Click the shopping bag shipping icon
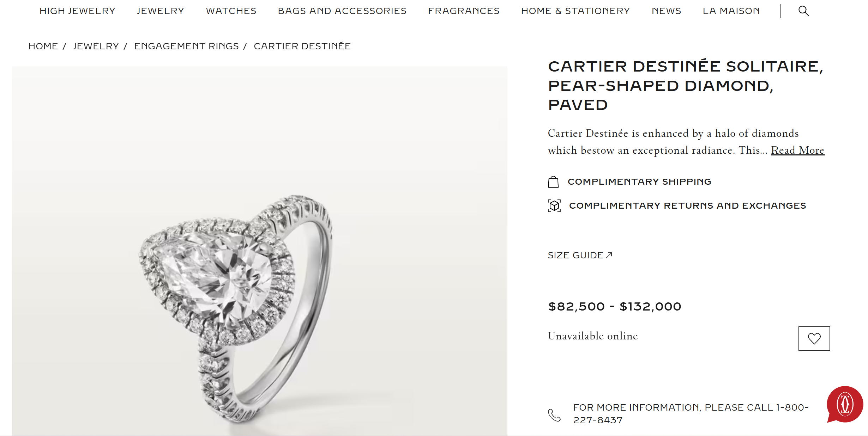Screen dimensions: 868x436 [x=553, y=182]
